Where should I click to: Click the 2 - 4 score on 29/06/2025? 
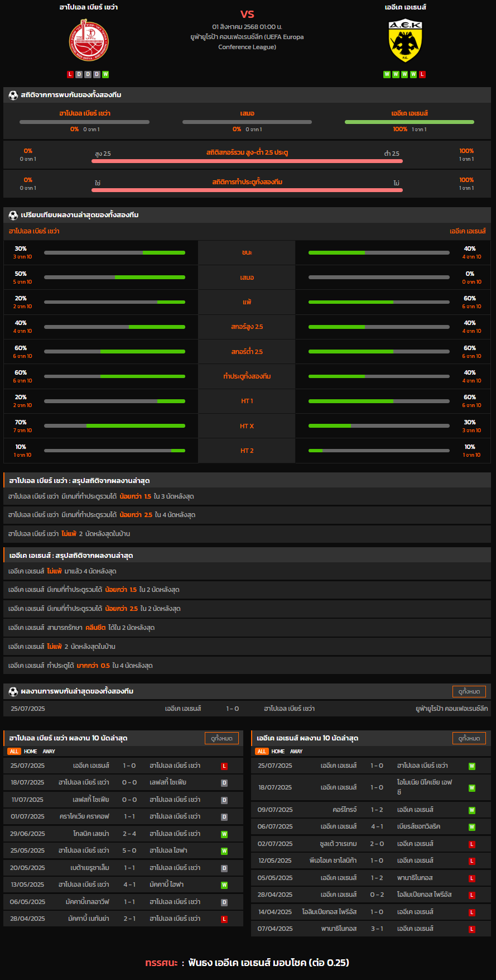129,834
